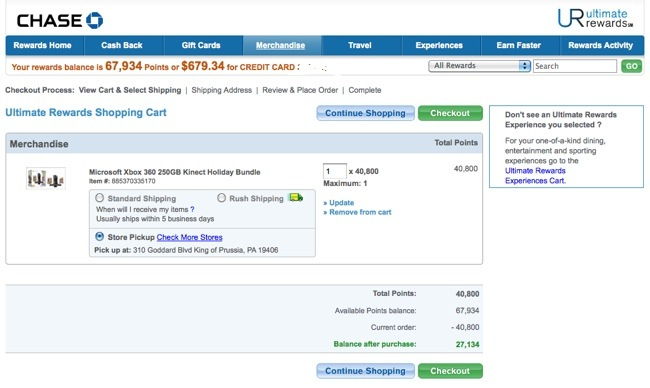Click the Shipping Address checkout step

point(221,90)
